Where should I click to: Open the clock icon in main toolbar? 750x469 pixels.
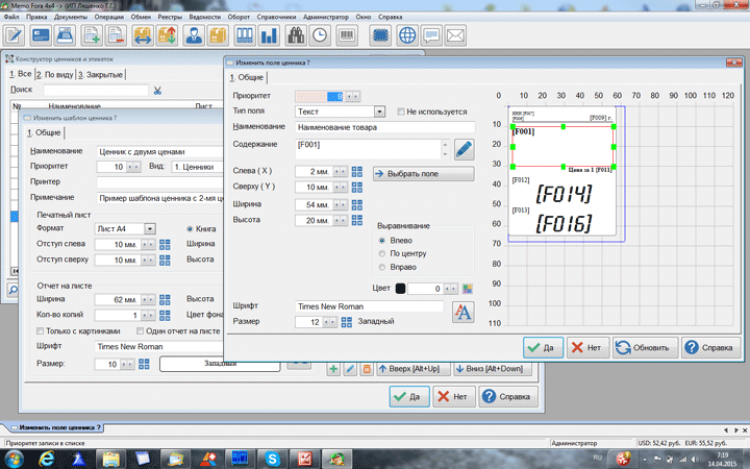pos(320,35)
